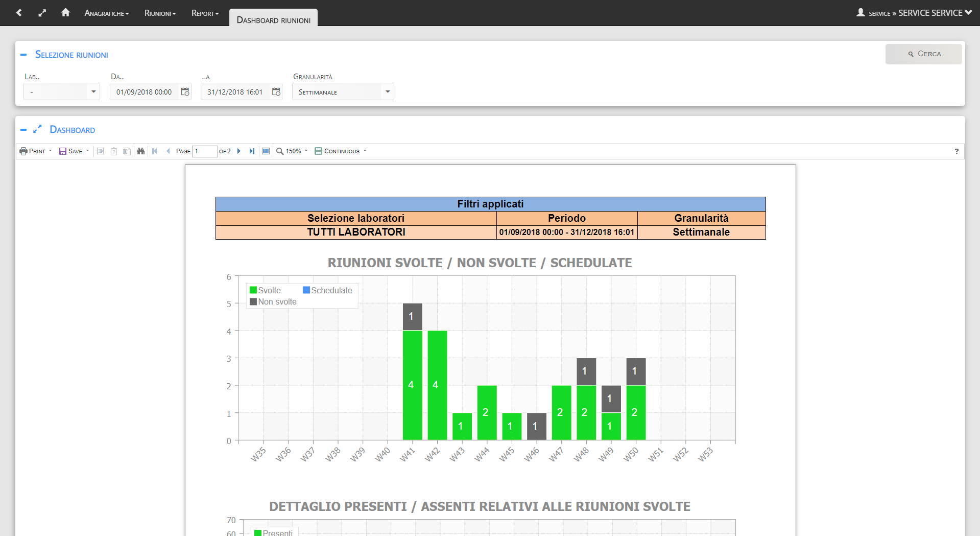Click the Dettaglio Presenti chart title
The width and height of the screenshot is (980, 536).
480,506
